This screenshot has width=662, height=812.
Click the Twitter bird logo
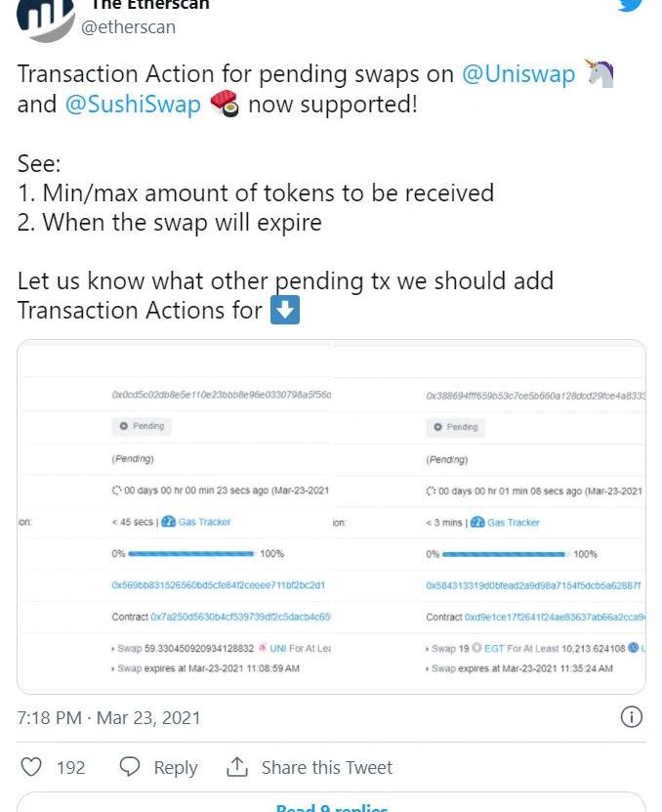click(x=630, y=6)
